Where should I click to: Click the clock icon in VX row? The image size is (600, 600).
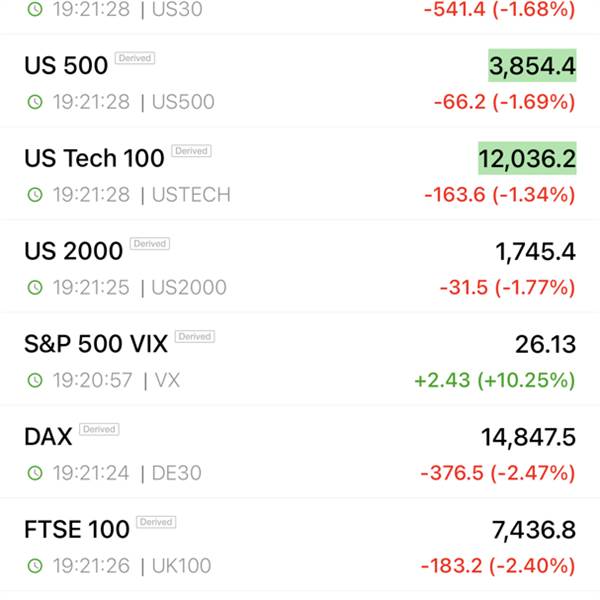(35, 380)
